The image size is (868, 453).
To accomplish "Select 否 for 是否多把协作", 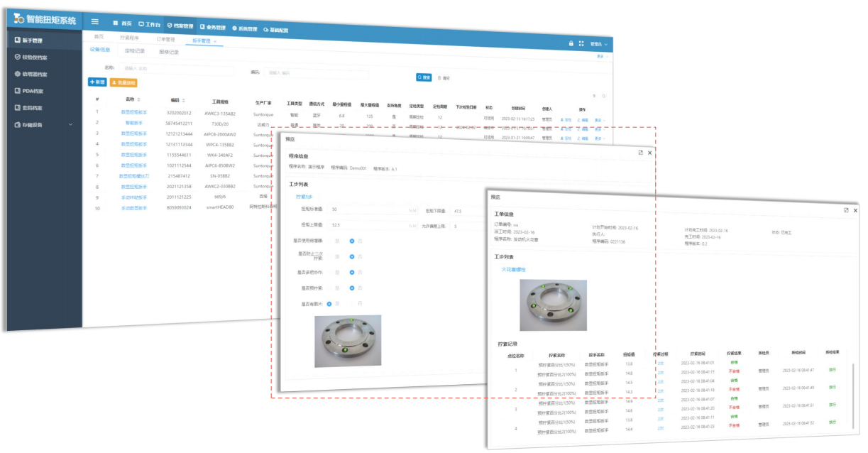I will [x=352, y=273].
